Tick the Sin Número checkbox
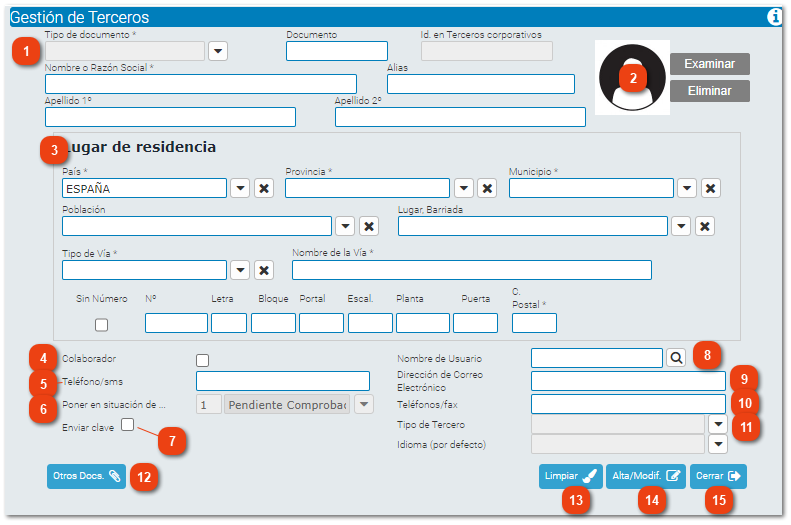 point(101,325)
